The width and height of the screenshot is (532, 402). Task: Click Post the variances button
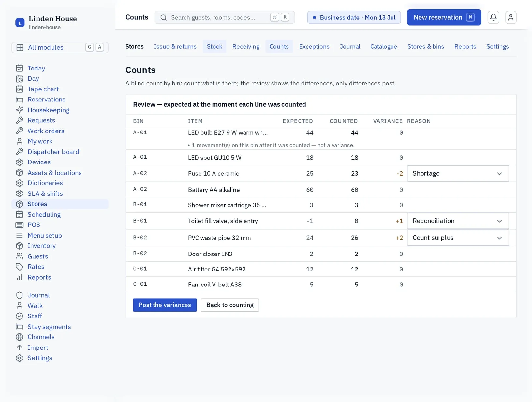[x=165, y=305]
